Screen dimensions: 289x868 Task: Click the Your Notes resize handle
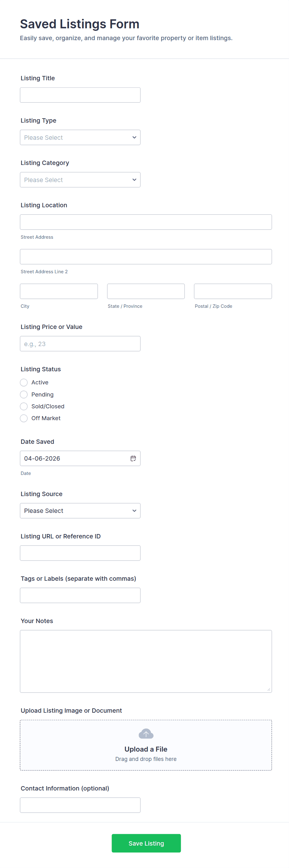pos(268,689)
